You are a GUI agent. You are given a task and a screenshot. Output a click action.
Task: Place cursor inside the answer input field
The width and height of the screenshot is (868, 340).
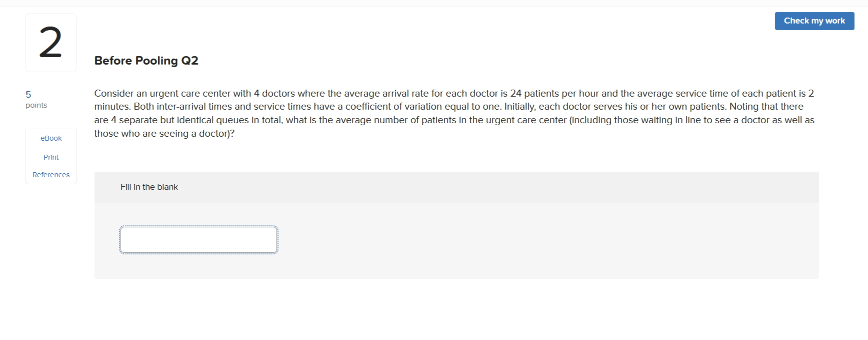coord(198,239)
